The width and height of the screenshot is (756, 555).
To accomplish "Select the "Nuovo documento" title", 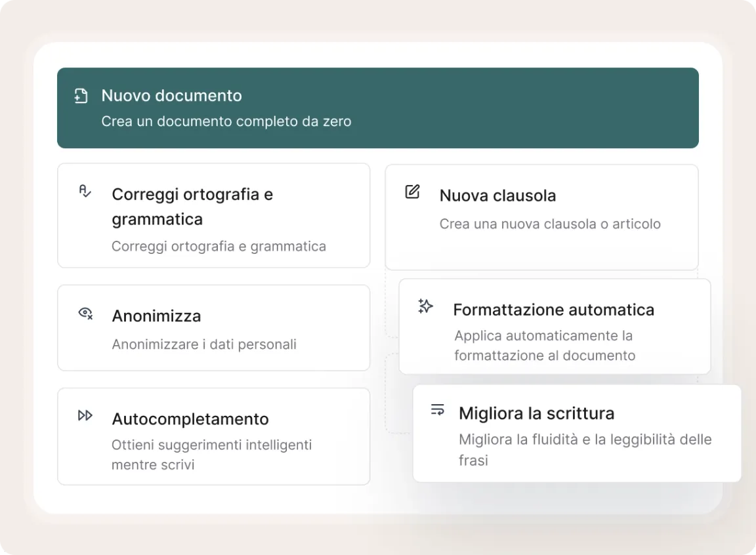I will (x=171, y=96).
